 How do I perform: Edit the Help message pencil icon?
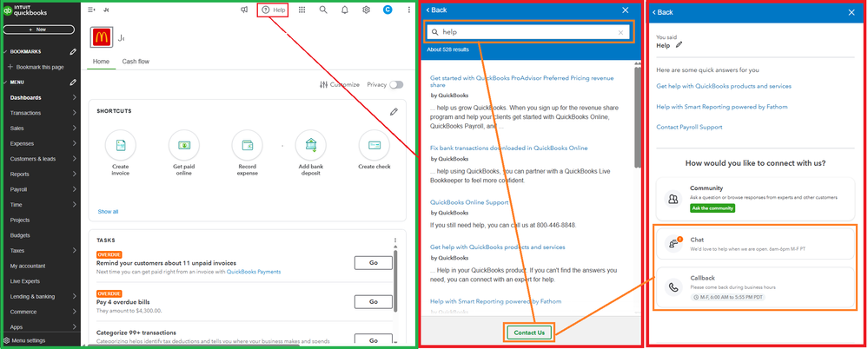(679, 45)
